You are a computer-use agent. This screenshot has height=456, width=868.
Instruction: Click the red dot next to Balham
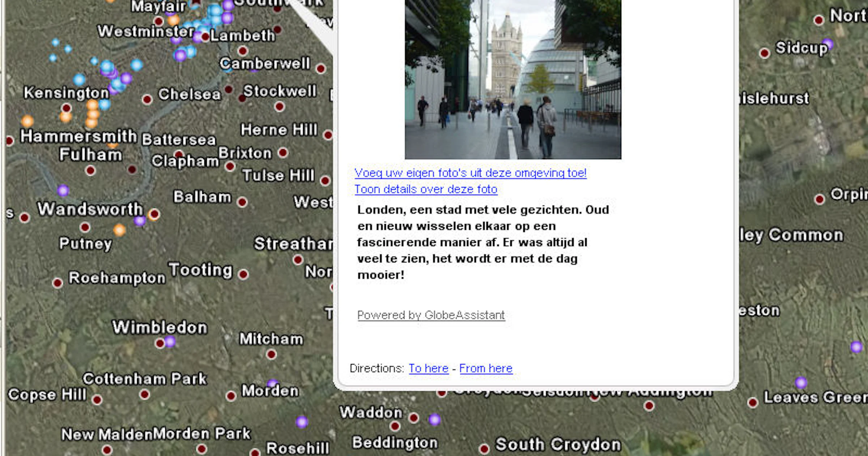point(242,202)
